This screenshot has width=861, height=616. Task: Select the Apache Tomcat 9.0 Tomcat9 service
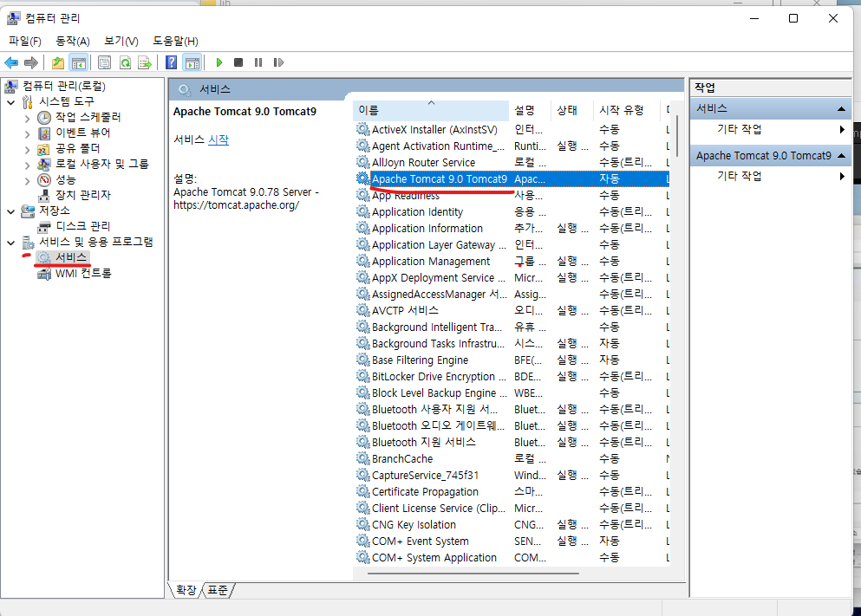(x=512, y=178)
